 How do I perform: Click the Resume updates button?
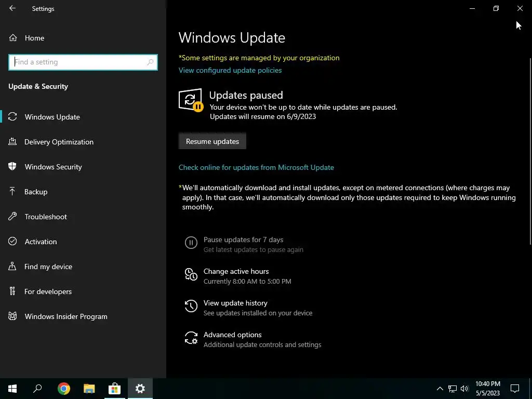212,141
